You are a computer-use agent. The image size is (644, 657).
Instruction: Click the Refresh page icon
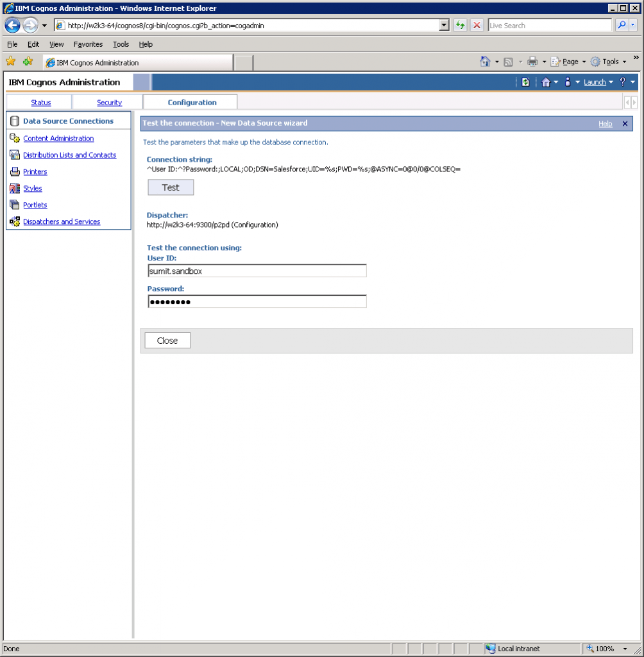coord(460,26)
